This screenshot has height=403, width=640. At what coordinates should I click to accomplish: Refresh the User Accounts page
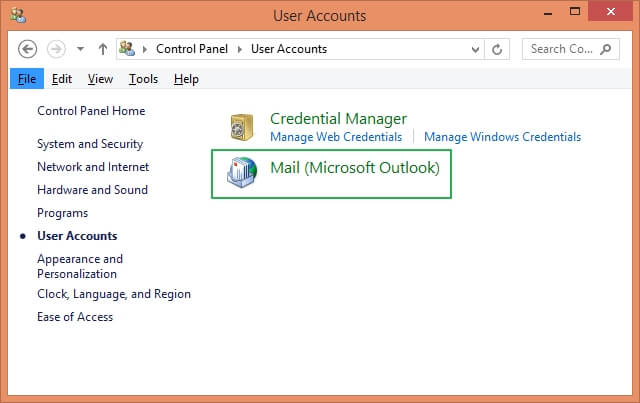[497, 49]
